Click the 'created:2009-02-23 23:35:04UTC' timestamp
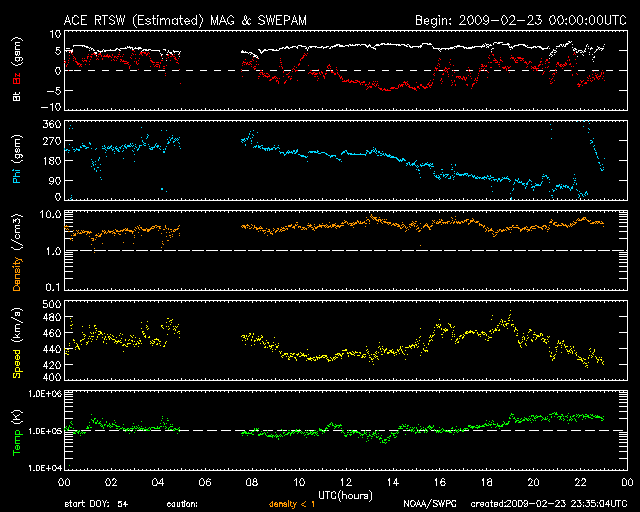 pyautogui.click(x=549, y=504)
